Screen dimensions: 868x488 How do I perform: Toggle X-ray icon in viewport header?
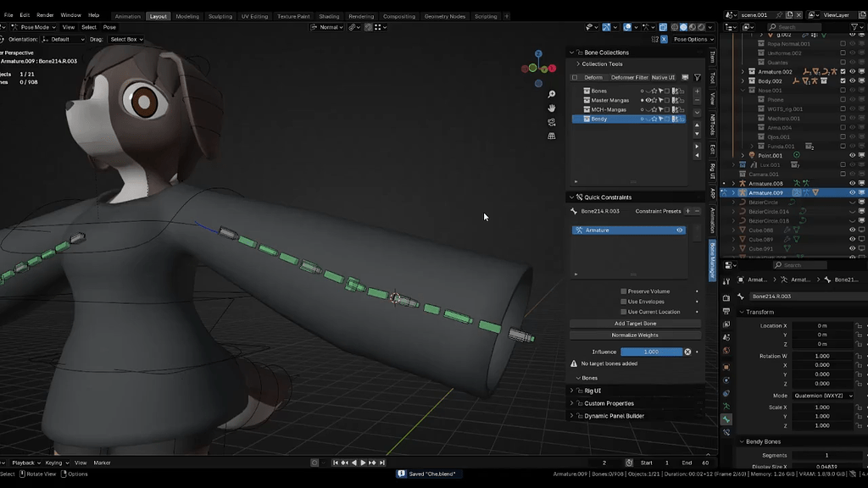click(x=663, y=27)
